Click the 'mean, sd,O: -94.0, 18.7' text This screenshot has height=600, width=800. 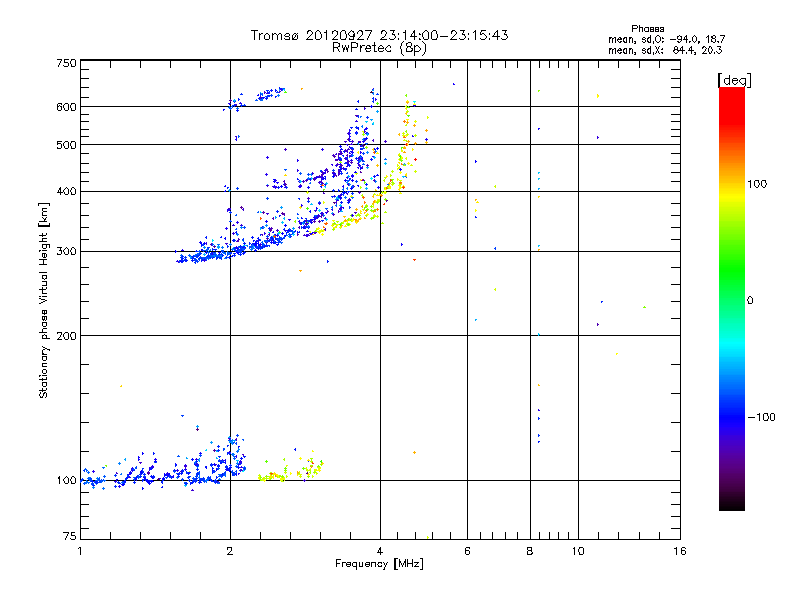pos(666,39)
